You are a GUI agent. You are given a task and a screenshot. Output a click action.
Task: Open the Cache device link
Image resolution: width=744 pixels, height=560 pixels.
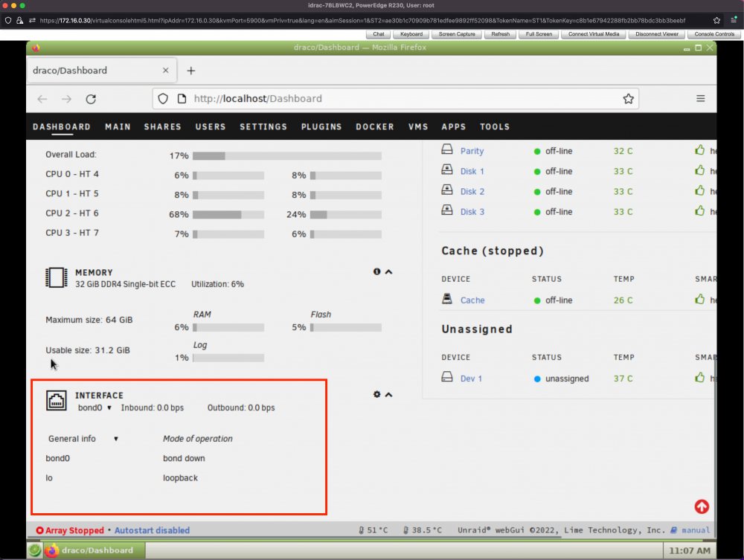pos(472,300)
